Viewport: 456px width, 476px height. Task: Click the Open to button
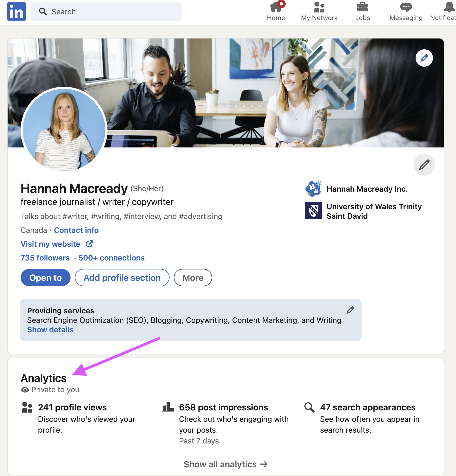[46, 278]
